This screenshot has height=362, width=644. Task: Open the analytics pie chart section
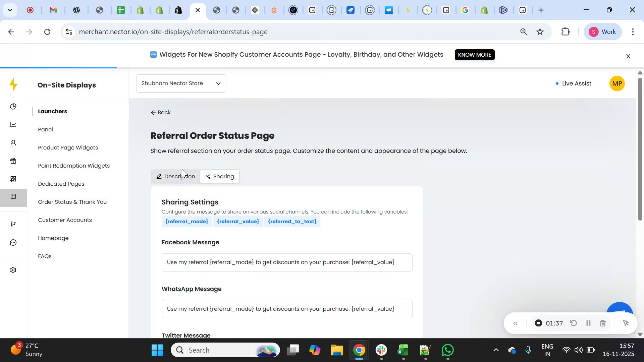point(13,106)
